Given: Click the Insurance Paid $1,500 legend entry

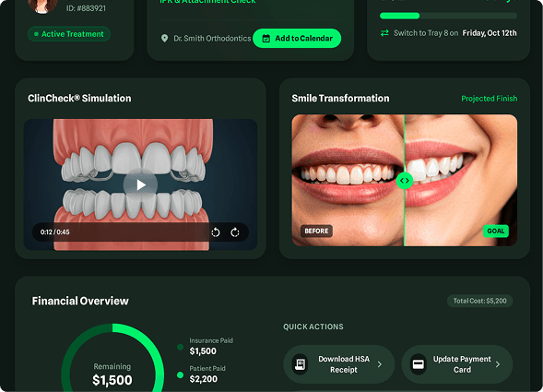Looking at the screenshot, I should [205, 346].
